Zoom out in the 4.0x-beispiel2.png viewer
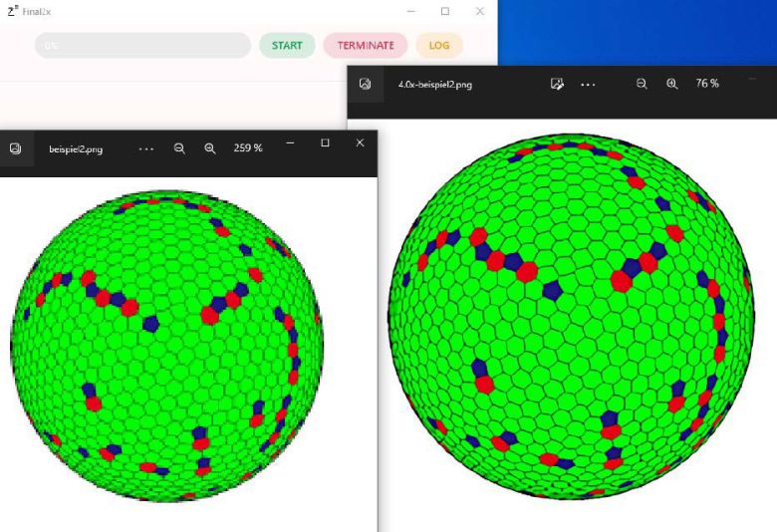This screenshot has height=532, width=777. [x=642, y=85]
